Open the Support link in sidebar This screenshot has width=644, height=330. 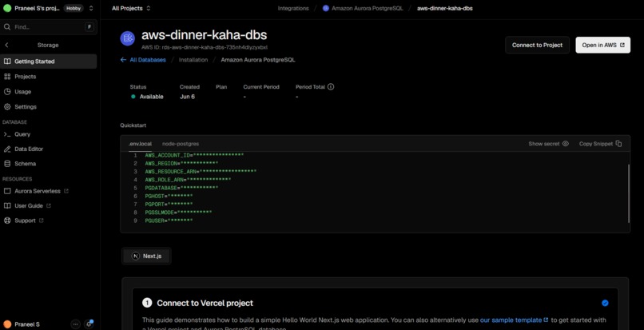click(x=25, y=221)
